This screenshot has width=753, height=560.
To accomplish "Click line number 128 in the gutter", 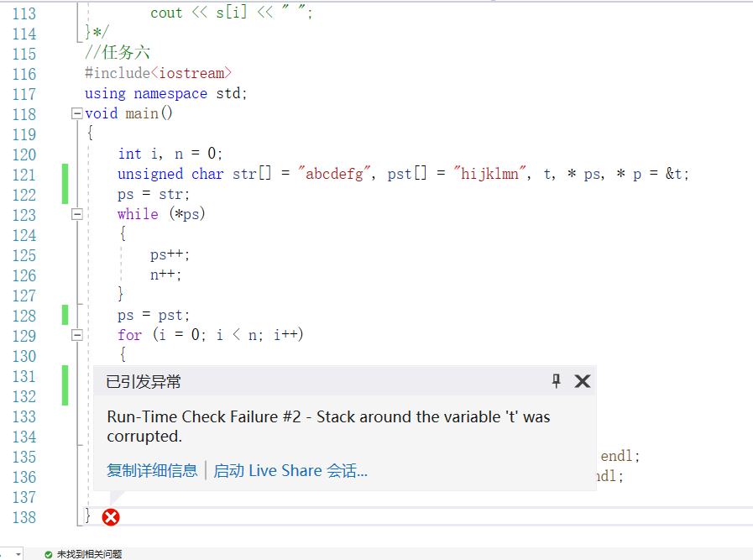I will [24, 316].
